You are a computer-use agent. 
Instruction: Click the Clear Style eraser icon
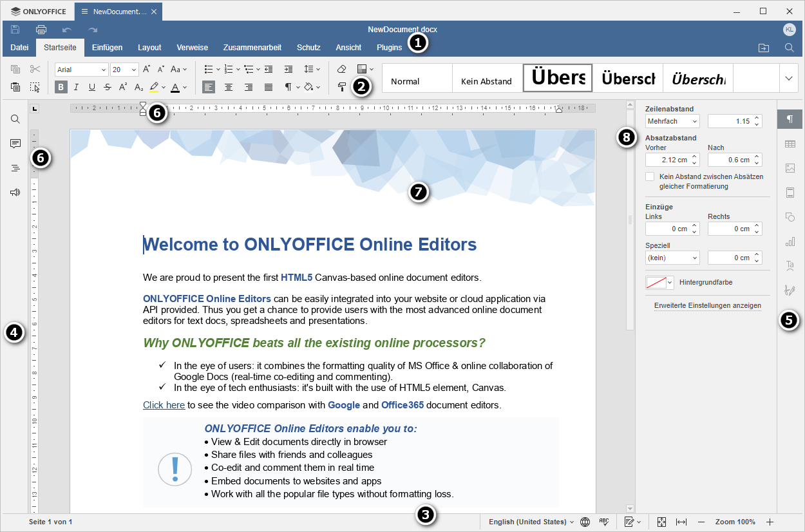point(342,70)
